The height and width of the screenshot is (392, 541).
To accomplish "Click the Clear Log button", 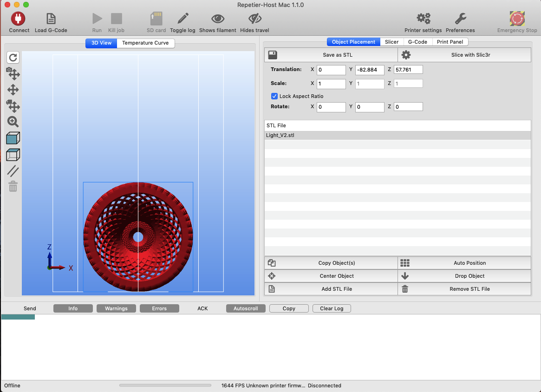I will tap(332, 308).
